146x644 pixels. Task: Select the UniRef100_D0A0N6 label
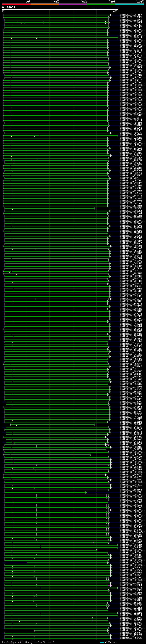pos(131,404)
